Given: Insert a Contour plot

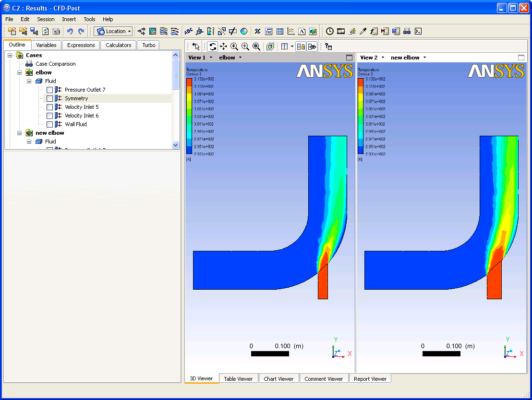Looking at the screenshot, I should click(153, 31).
